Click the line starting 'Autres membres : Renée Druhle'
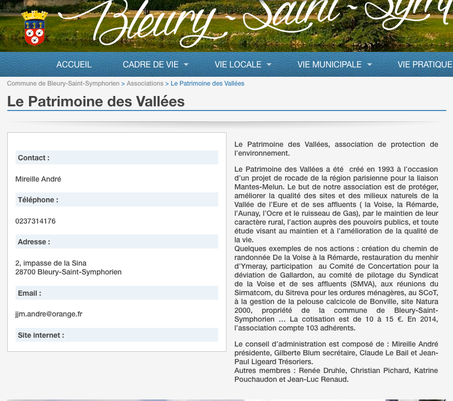Screen dimensions: 453x401 pyautogui.click(x=336, y=375)
